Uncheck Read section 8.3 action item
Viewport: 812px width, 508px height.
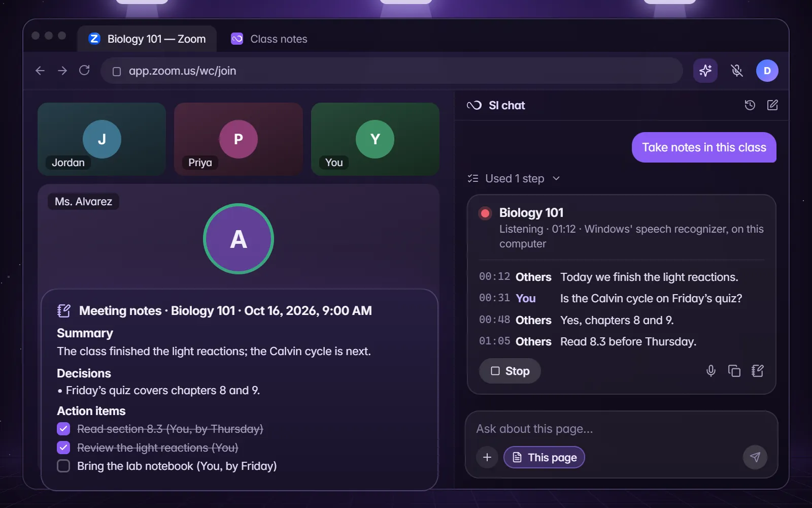coord(63,429)
